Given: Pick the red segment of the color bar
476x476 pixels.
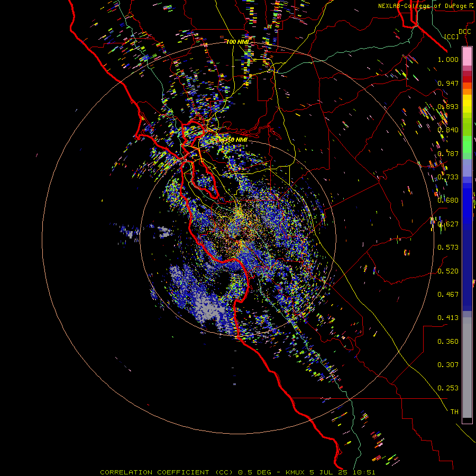Looking at the screenshot, I should pyautogui.click(x=467, y=79).
